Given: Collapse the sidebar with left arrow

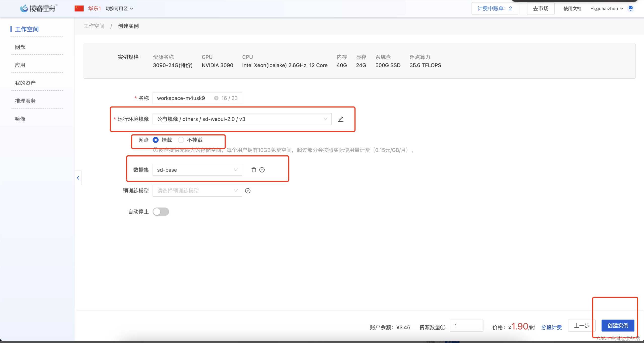Looking at the screenshot, I should click(78, 178).
